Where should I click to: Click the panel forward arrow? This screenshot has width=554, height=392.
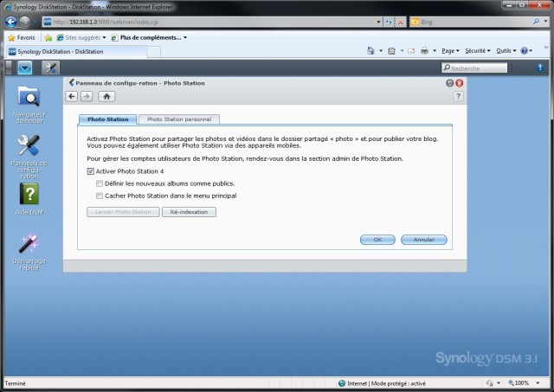tap(87, 96)
